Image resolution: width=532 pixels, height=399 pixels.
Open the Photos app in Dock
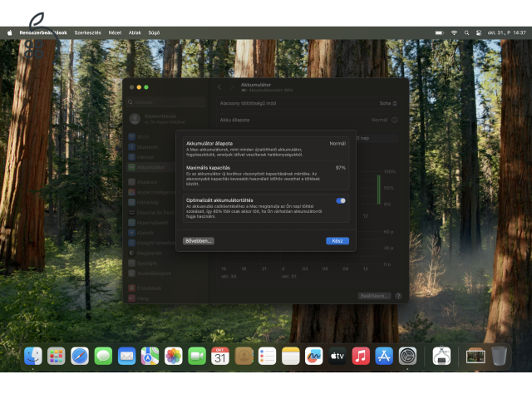[174, 356]
